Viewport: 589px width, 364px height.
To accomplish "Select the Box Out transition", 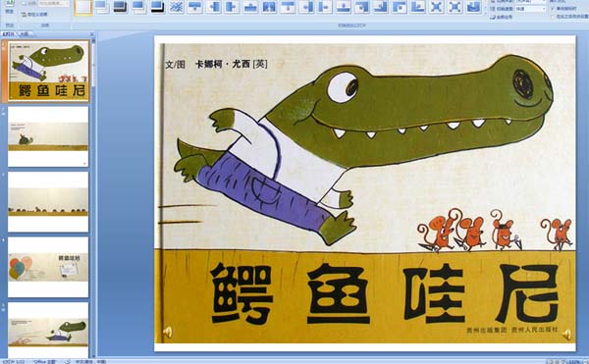I will click(x=455, y=7).
